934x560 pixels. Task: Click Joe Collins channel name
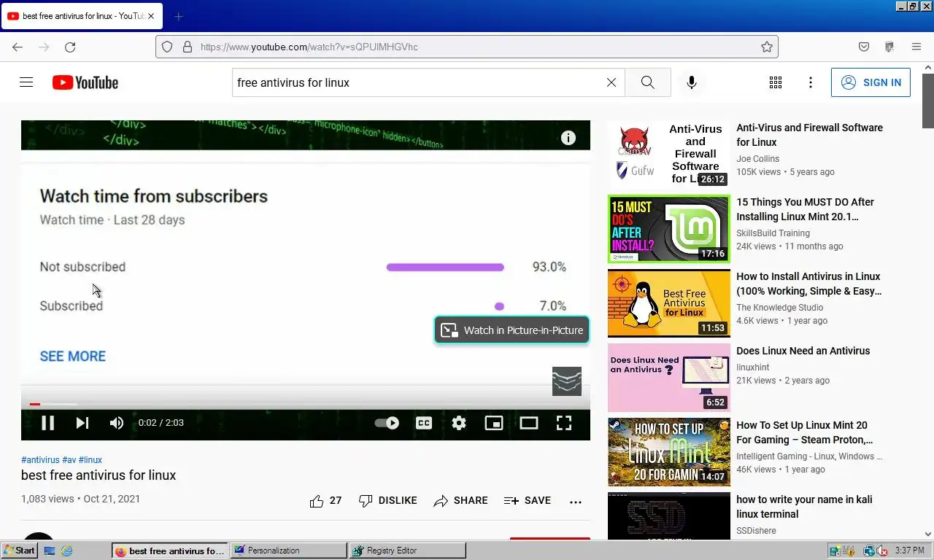pyautogui.click(x=757, y=159)
